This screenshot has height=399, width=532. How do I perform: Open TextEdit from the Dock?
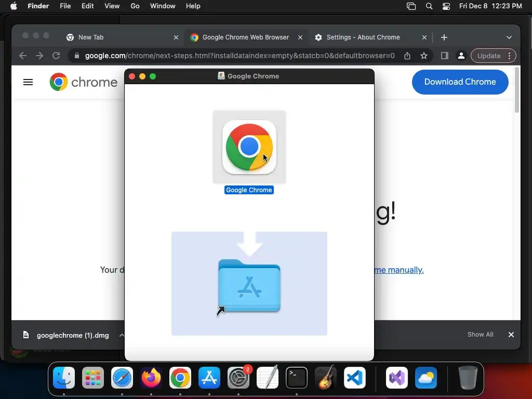[x=268, y=378]
